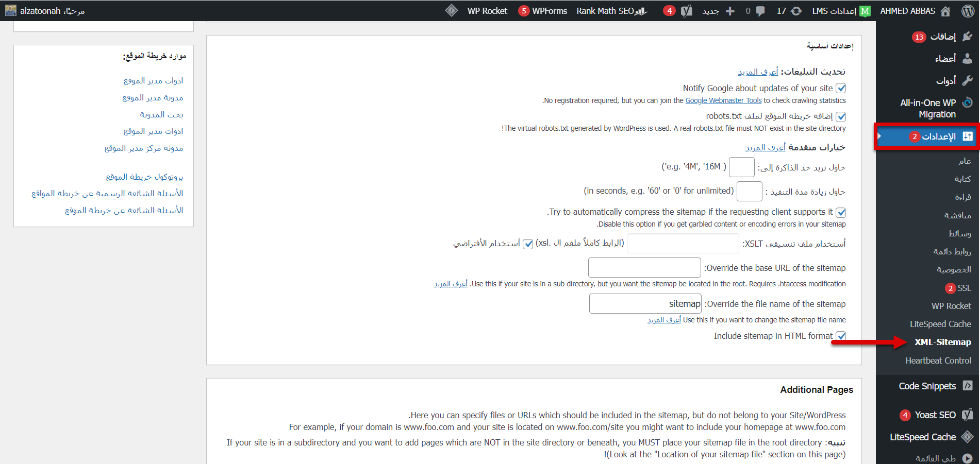Open Heartbeat Control submenu item
Image resolution: width=980 pixels, height=464 pixels.
click(938, 360)
